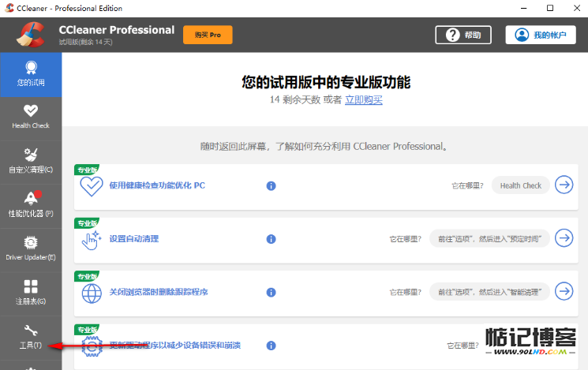Click the 设置自动清理 link

click(134, 239)
